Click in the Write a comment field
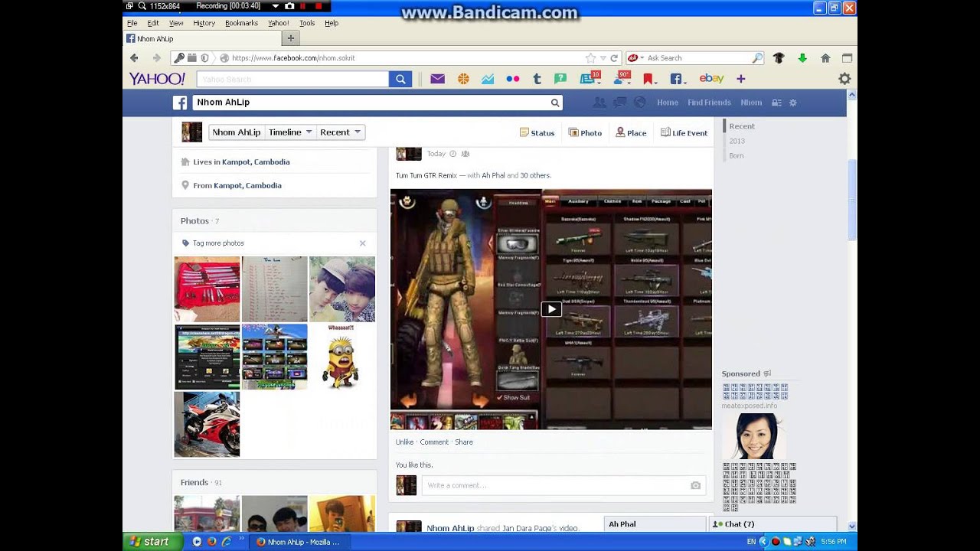Viewport: 980px width, 551px height. click(563, 485)
